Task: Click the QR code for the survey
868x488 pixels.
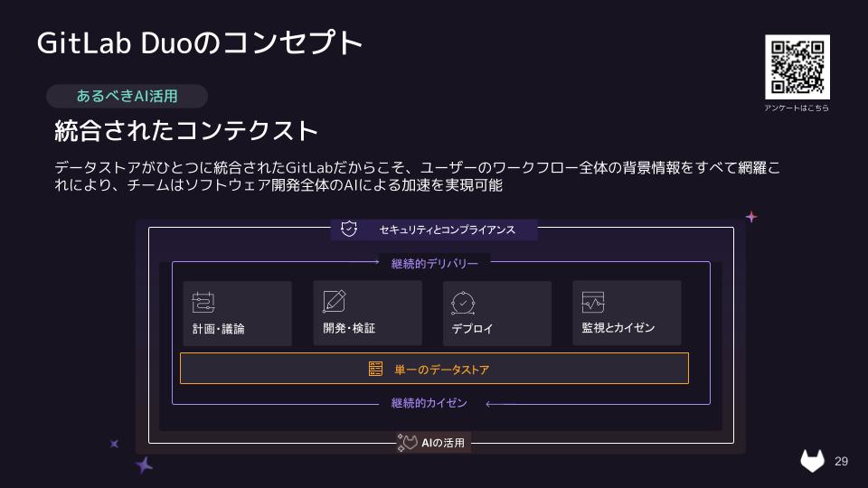Action: (797, 67)
